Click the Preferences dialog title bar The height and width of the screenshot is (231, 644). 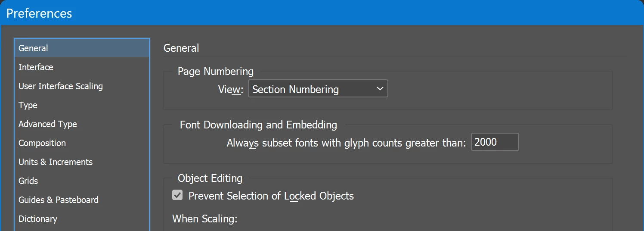(x=322, y=13)
